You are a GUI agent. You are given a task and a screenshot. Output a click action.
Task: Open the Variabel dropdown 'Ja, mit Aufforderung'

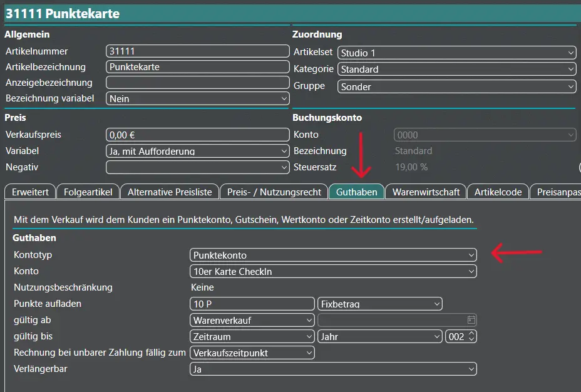tap(197, 151)
